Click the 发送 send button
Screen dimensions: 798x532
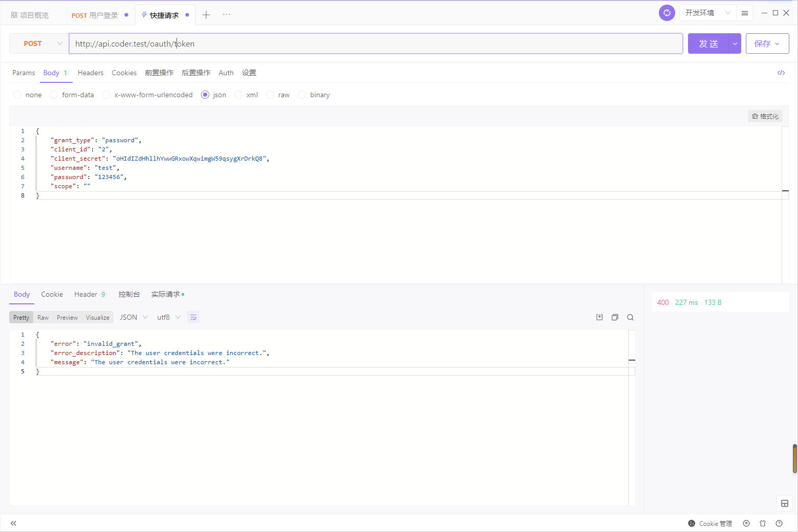708,43
